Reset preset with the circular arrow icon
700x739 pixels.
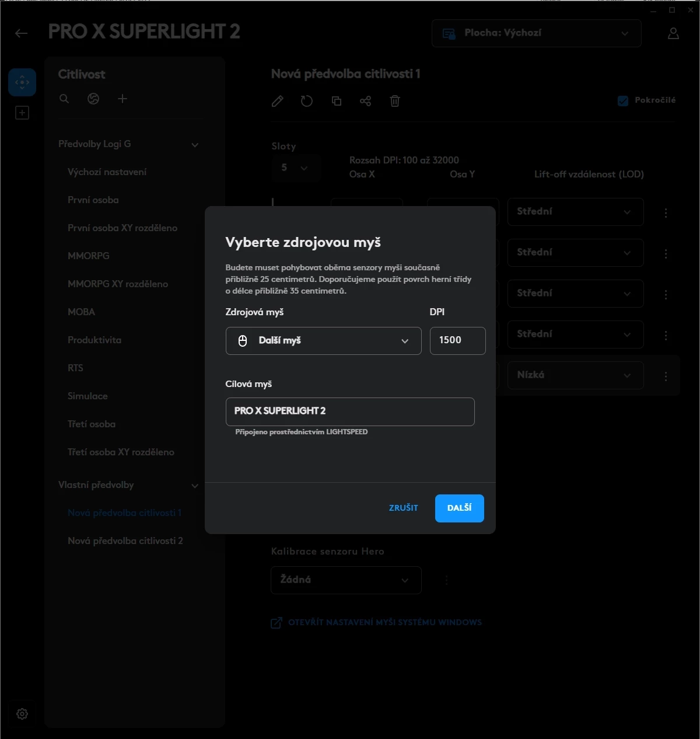click(x=307, y=101)
